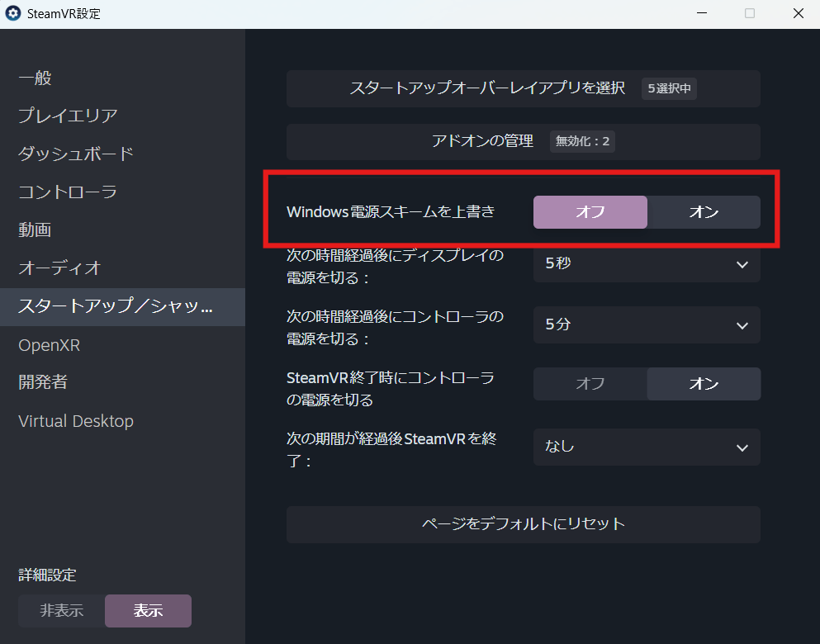This screenshot has width=820, height=644.
Task: Close the SteamVR設定 window
Action: [x=798, y=14]
